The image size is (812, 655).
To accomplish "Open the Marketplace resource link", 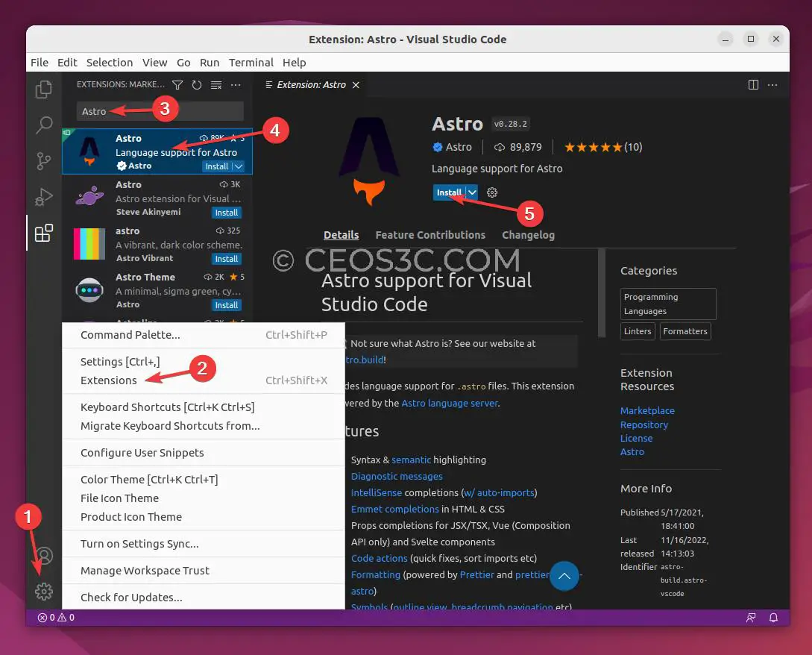I will point(647,411).
